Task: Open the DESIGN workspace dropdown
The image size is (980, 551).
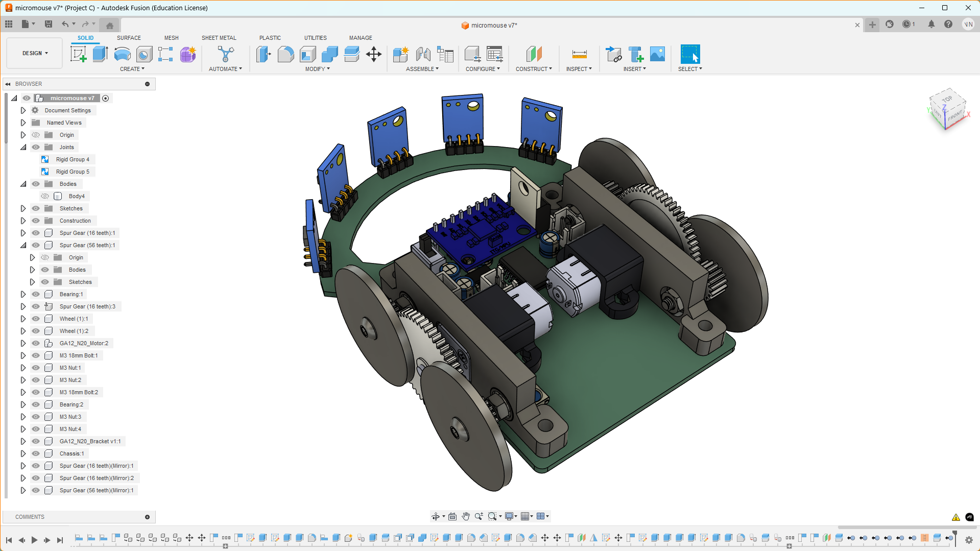Action: 35,53
